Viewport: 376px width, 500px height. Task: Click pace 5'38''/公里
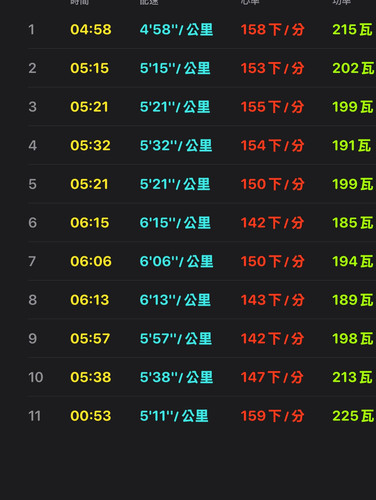[176, 378]
